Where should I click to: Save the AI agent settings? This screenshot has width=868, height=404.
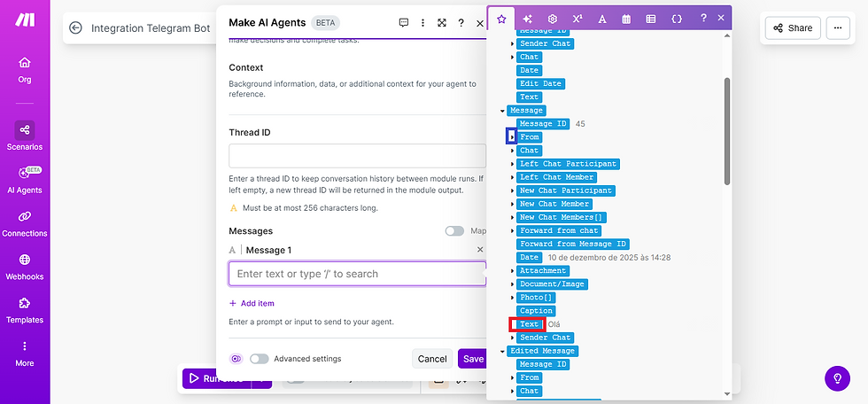coord(473,359)
